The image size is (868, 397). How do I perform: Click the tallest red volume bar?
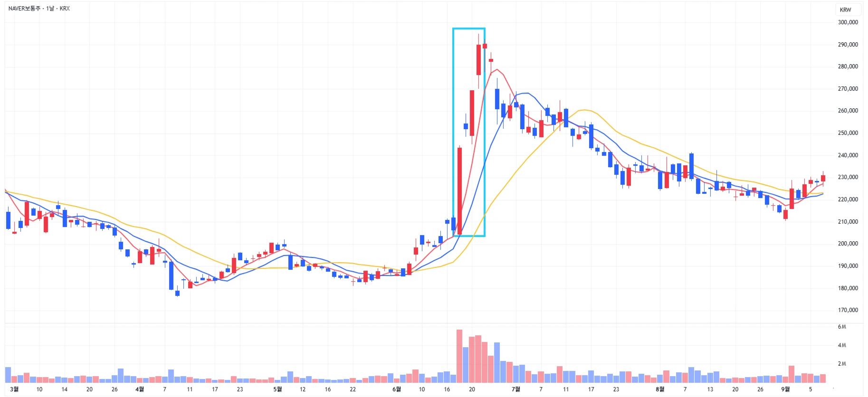459,356
